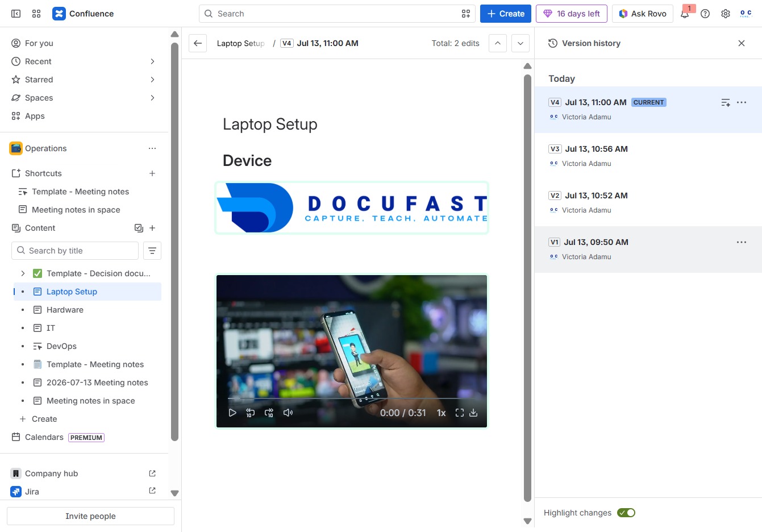This screenshot has width=762, height=532.
Task: Open Ask Rovo
Action: click(643, 14)
